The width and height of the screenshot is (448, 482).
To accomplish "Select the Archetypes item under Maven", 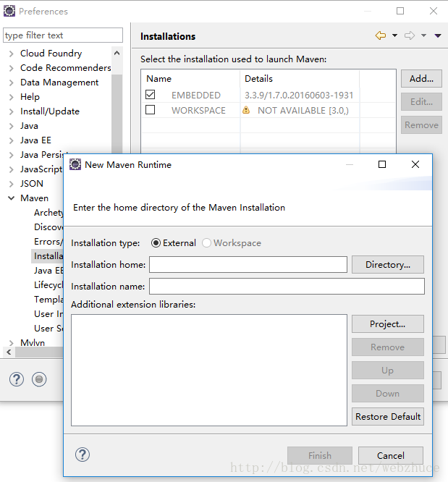I will click(48, 213).
